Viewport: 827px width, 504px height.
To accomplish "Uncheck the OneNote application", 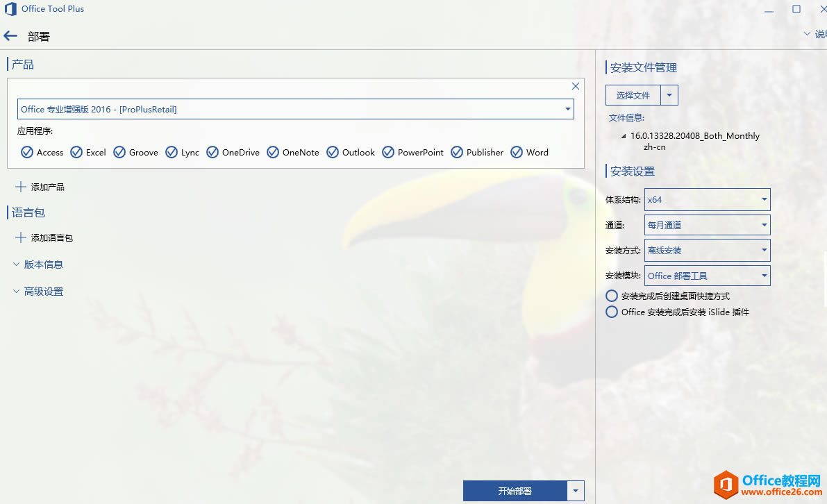I will 273,152.
